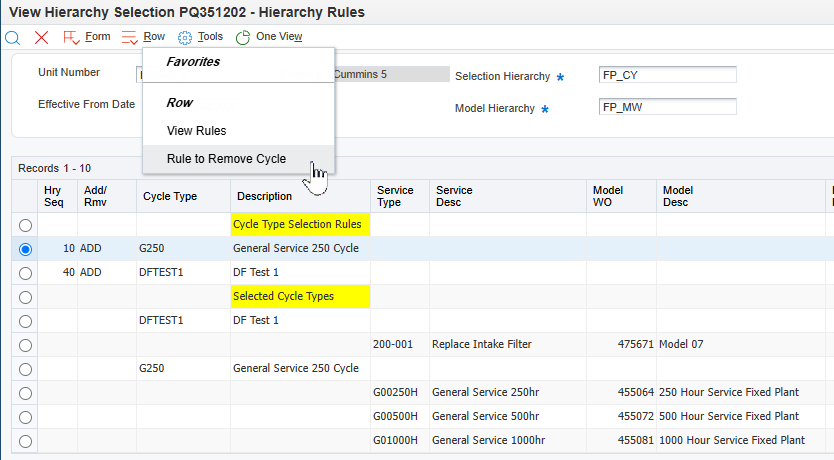Click the Form menu icon
The width and height of the screenshot is (834, 460).
(x=71, y=37)
